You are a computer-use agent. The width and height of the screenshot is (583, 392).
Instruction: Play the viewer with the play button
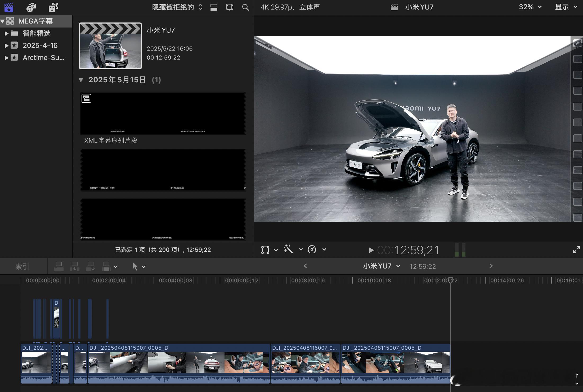pos(371,250)
